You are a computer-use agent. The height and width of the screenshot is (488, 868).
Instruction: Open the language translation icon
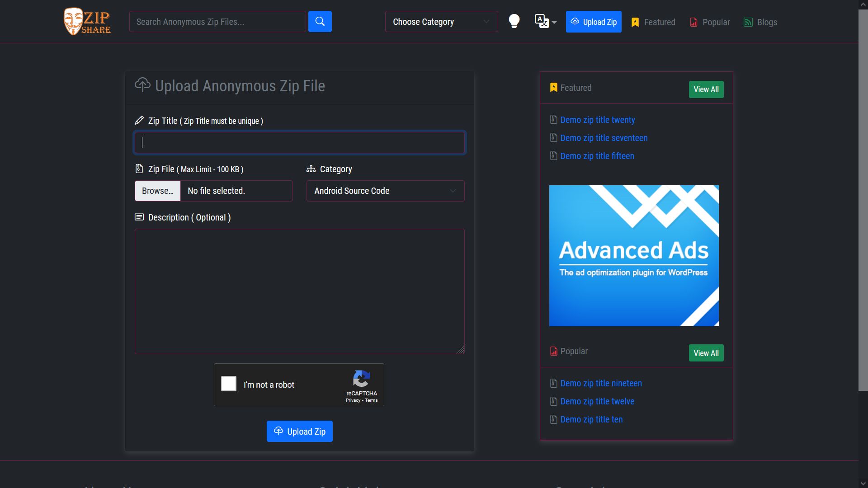(542, 21)
